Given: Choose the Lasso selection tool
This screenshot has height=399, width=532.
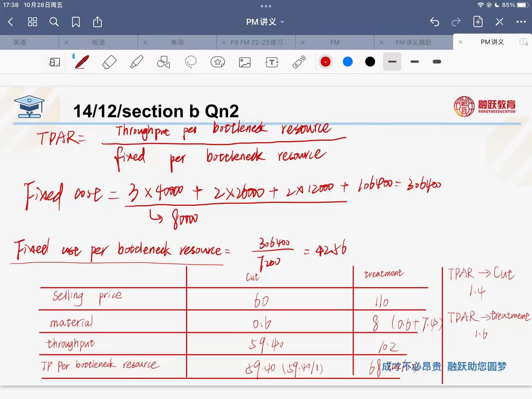Looking at the screenshot, I should click(191, 62).
